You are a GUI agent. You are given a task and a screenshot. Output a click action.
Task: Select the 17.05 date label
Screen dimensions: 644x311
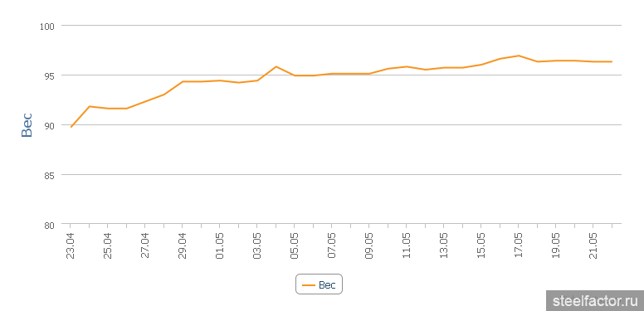(519, 246)
